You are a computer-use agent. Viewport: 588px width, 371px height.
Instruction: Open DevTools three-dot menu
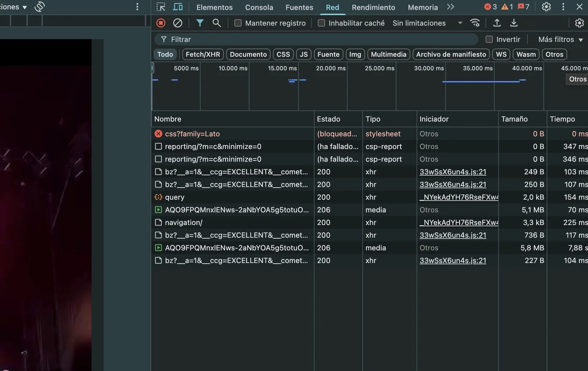tap(563, 7)
